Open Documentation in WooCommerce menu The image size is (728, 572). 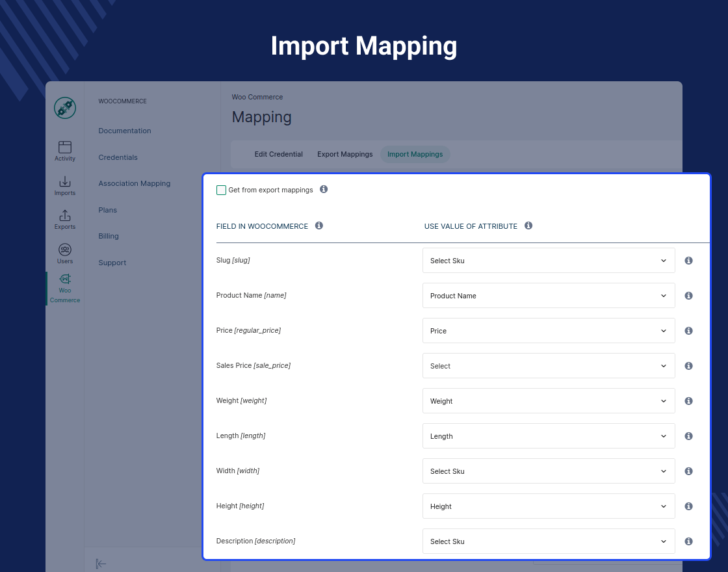[125, 131]
